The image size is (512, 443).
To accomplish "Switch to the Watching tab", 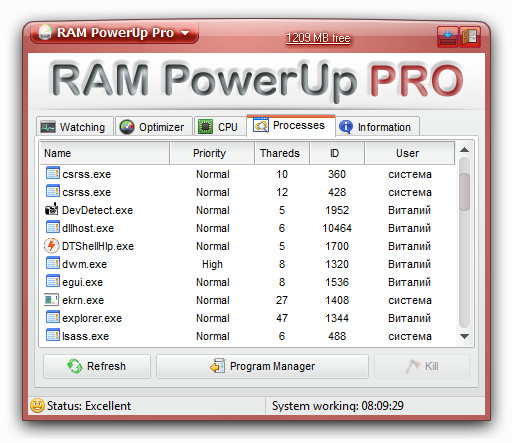I will (x=75, y=127).
